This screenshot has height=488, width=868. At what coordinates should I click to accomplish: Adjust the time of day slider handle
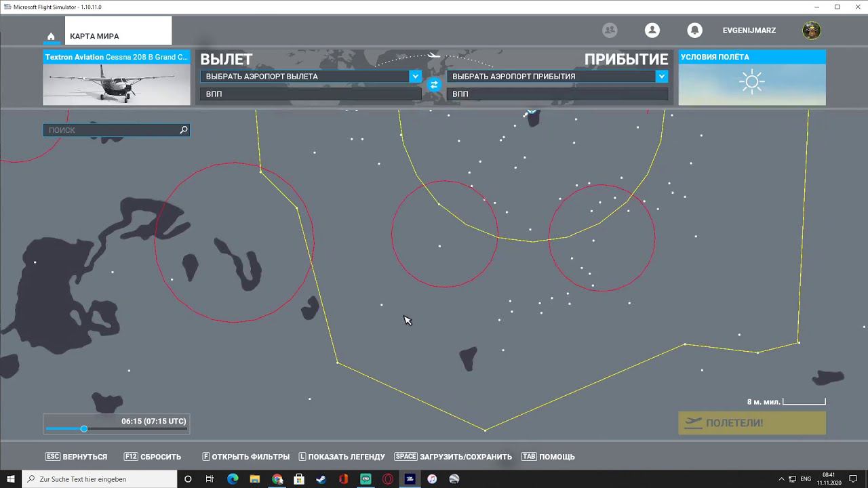tap(84, 429)
